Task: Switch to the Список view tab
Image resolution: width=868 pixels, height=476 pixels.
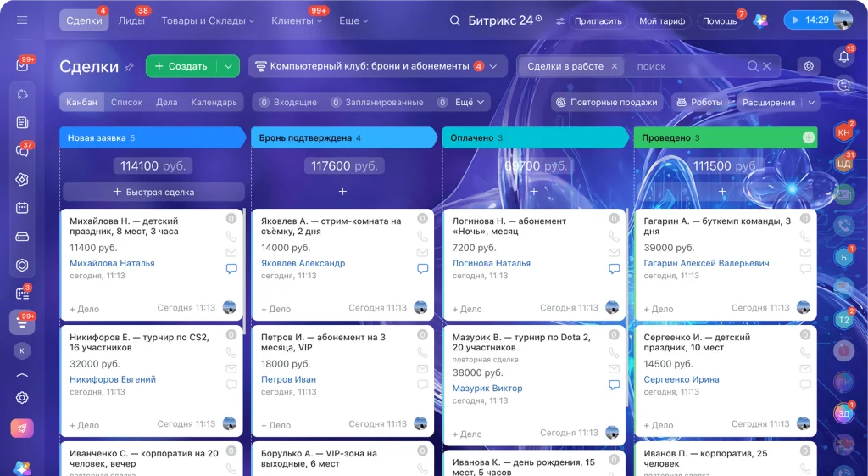Action: coord(126,102)
